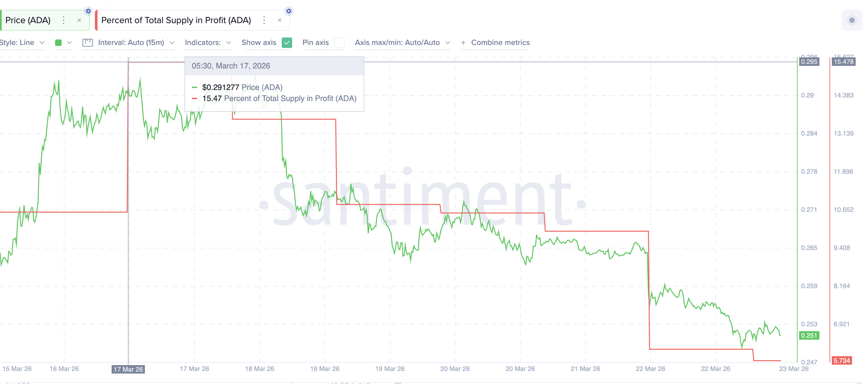
Task: Click the calendar interval icon next to Interval
Action: (88, 43)
